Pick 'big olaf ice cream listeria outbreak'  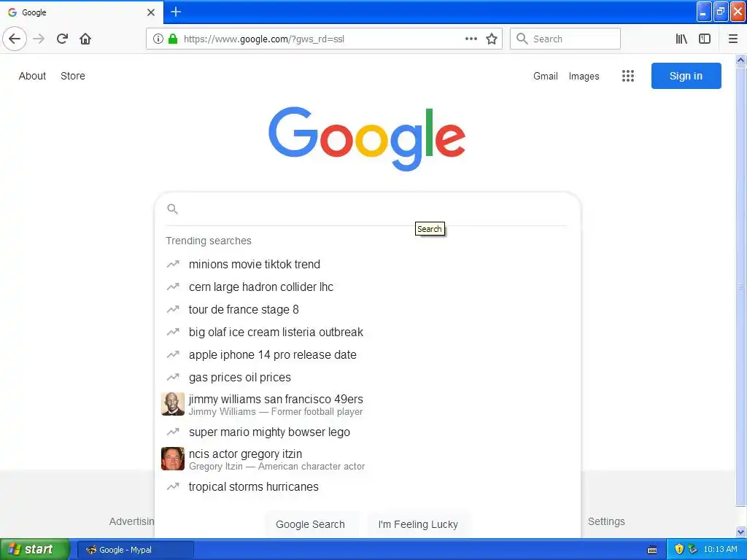(x=367, y=332)
